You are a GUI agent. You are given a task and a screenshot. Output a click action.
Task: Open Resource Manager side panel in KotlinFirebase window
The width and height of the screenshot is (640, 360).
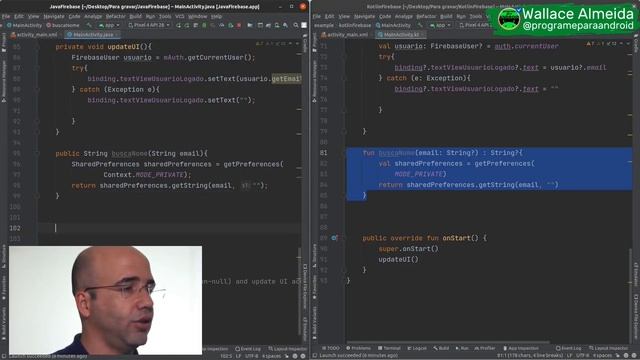click(x=314, y=82)
